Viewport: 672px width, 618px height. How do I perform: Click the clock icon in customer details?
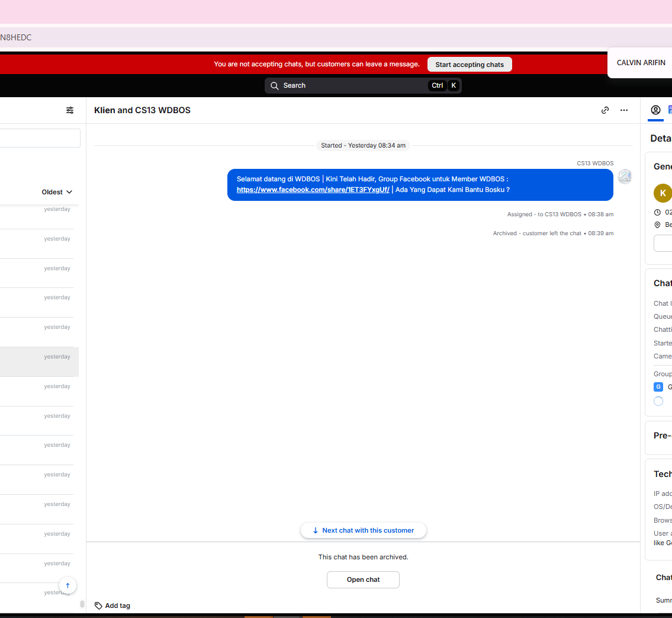point(657,212)
